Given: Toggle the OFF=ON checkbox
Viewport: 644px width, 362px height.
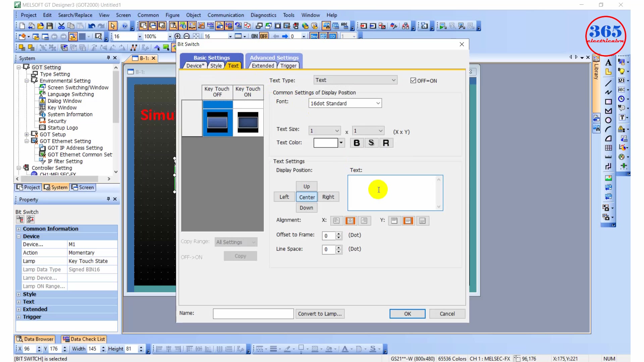Looking at the screenshot, I should (413, 80).
